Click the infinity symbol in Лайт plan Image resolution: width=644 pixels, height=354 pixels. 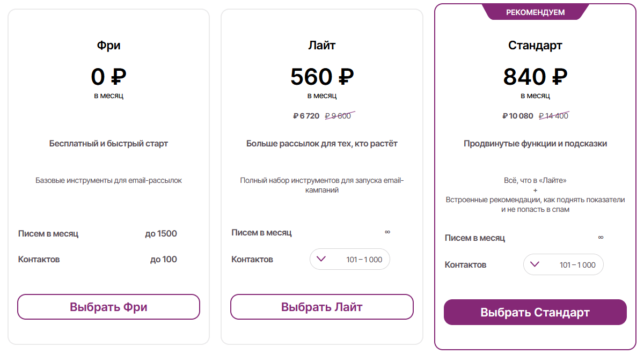point(387,232)
